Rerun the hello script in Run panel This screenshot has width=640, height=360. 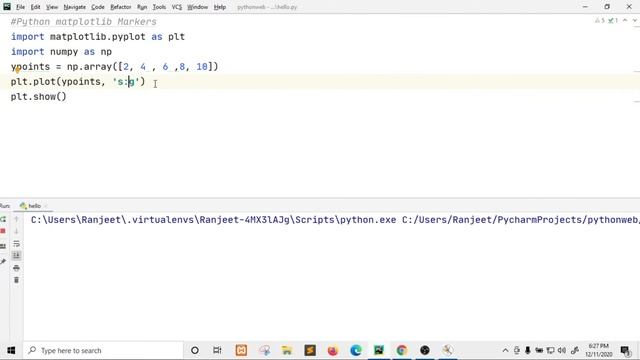coord(3,220)
